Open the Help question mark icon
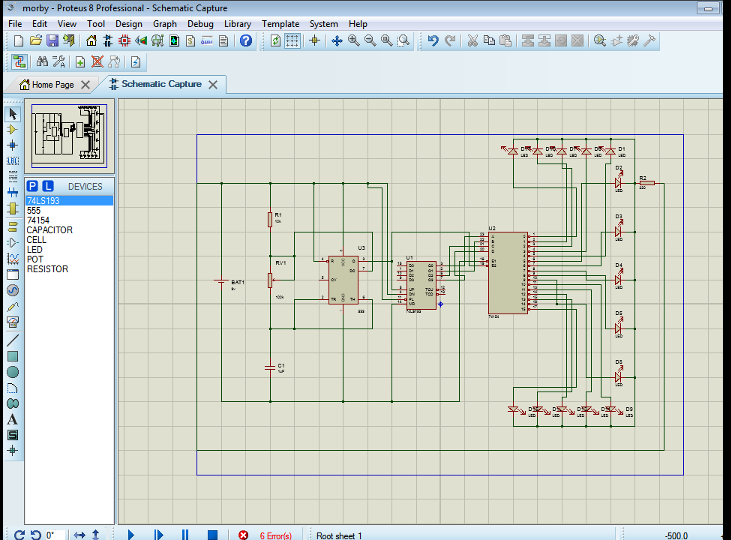This screenshot has height=540, width=731. [x=246, y=41]
